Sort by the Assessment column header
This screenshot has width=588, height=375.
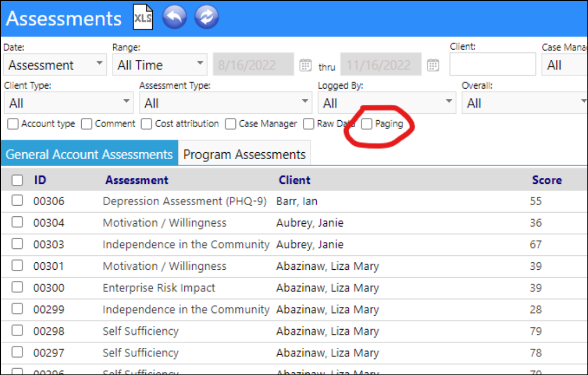tap(137, 180)
